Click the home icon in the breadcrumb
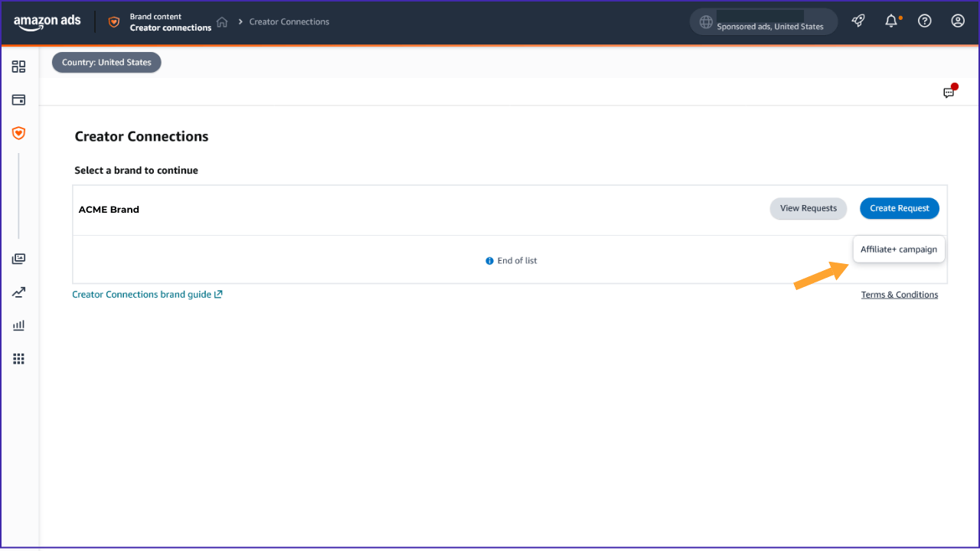This screenshot has width=980, height=551. click(221, 22)
